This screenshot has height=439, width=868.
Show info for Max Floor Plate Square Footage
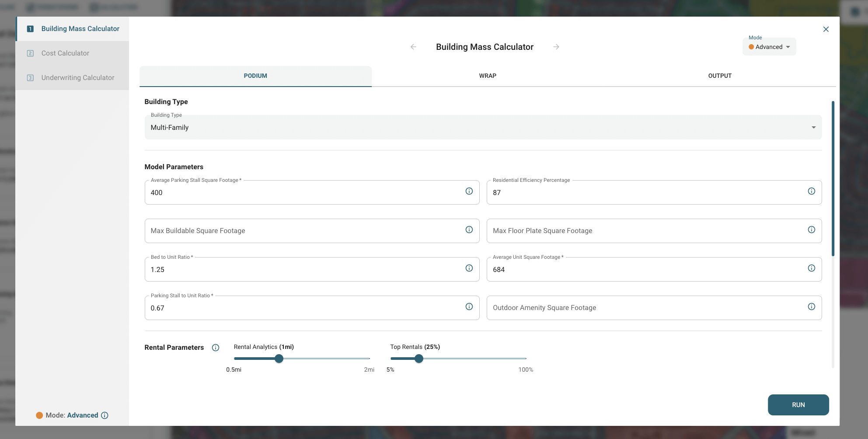coord(811,230)
